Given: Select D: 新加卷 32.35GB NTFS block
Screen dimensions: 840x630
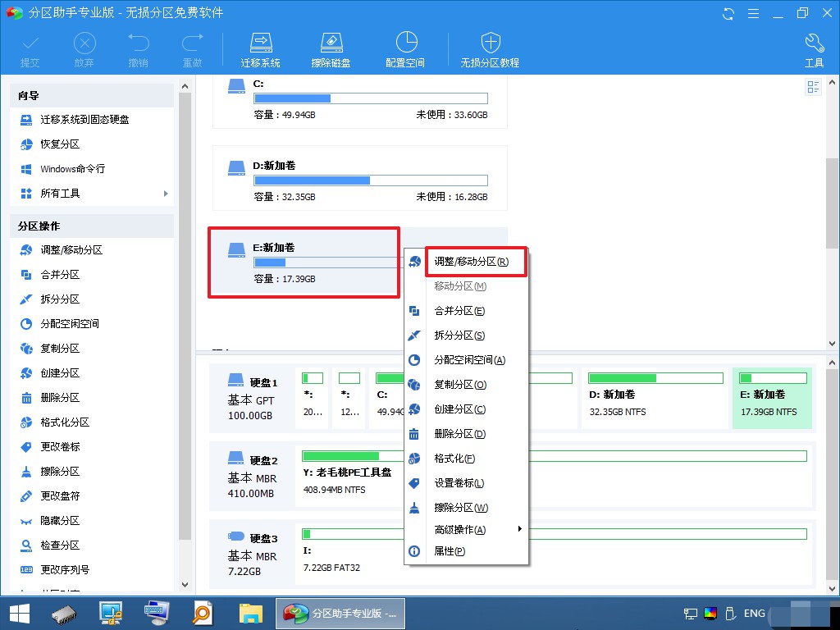Looking at the screenshot, I should 655,398.
